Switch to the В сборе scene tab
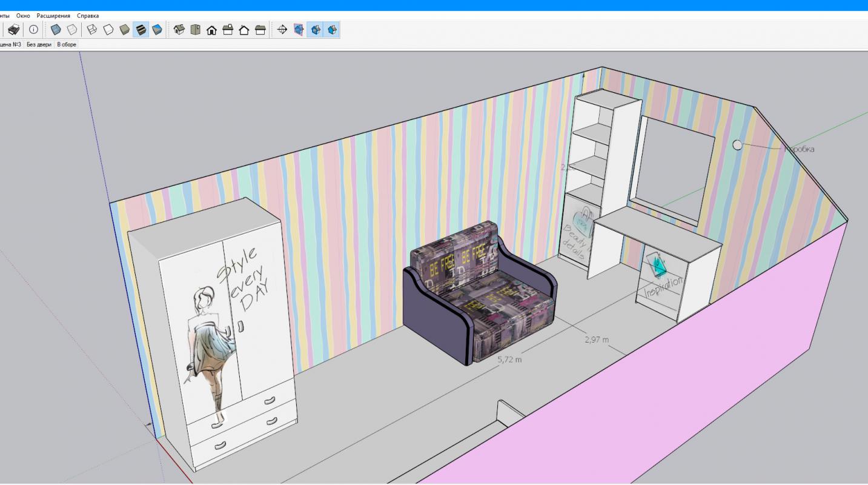Screen dimensions: 868x485 (x=67, y=45)
